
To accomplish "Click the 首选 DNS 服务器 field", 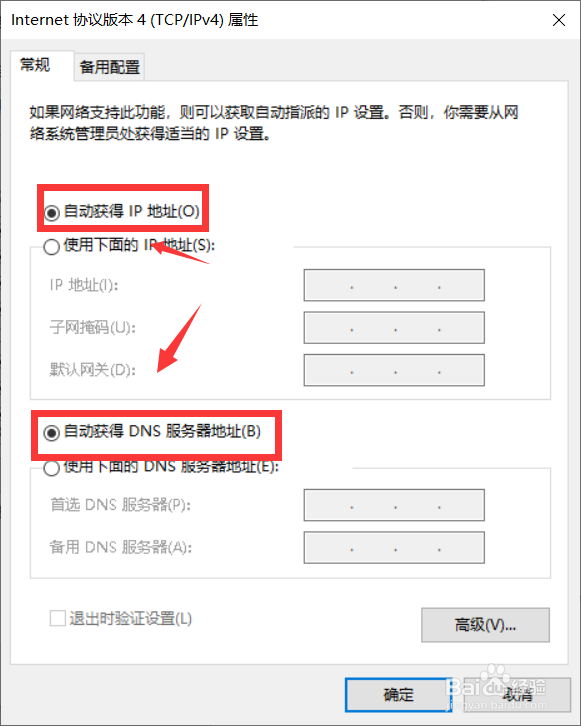I will 394,505.
